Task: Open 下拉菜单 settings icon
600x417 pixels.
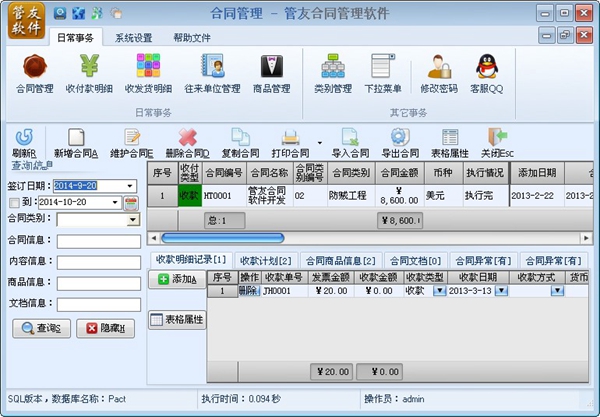Action: coord(383,74)
